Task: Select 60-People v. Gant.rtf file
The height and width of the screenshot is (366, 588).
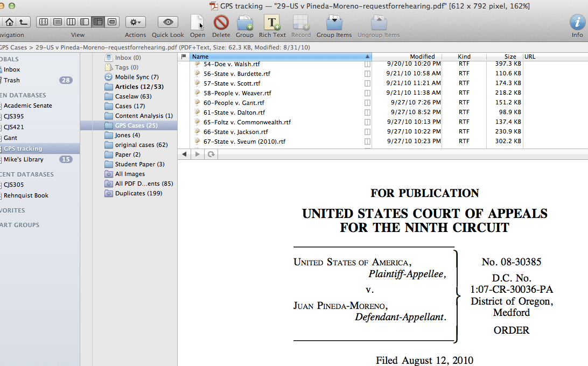Action: (234, 103)
